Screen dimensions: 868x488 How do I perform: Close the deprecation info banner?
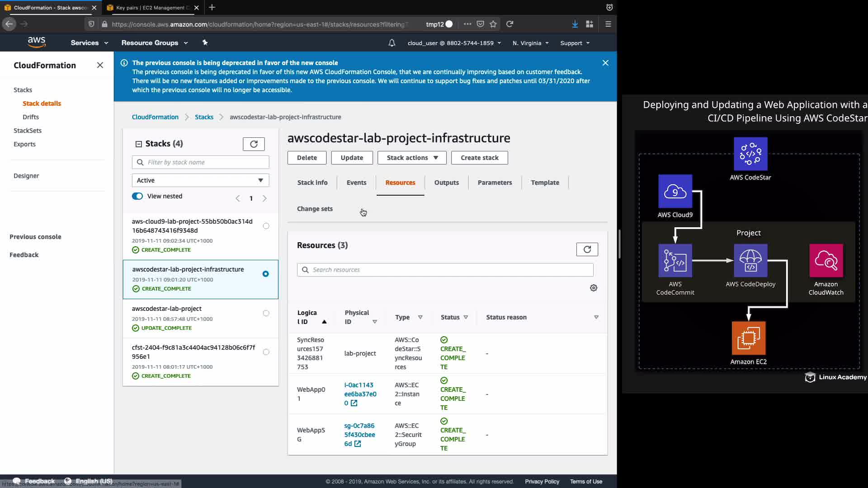pyautogui.click(x=605, y=63)
